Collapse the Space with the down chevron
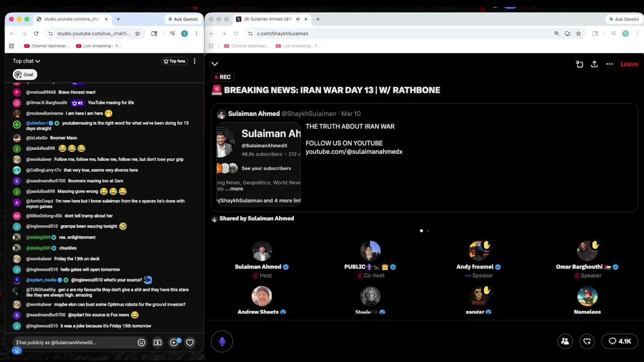 coord(215,64)
